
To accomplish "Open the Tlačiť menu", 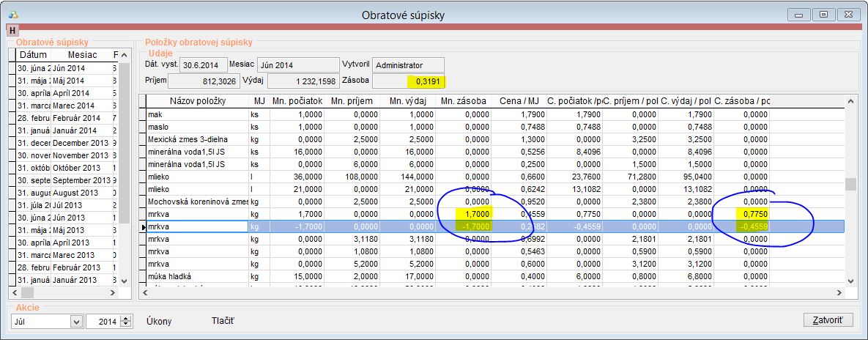I will point(223,321).
